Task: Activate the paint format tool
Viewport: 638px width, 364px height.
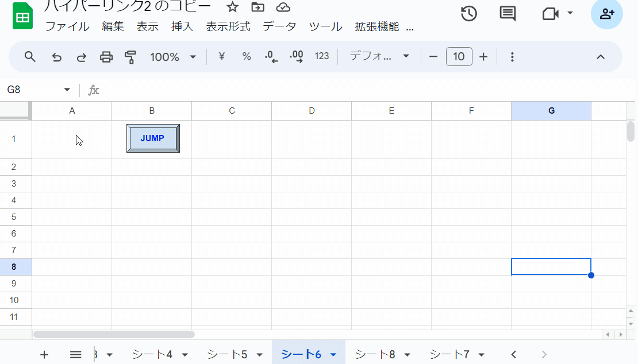Action: pos(130,57)
